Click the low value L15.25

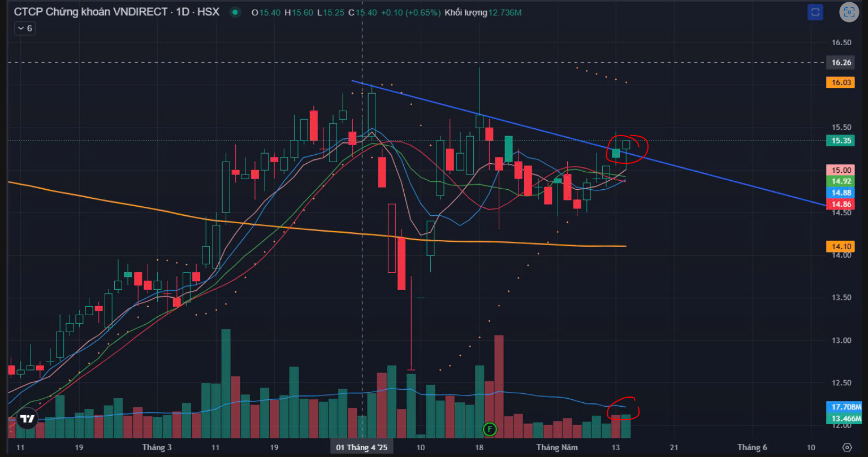(331, 12)
